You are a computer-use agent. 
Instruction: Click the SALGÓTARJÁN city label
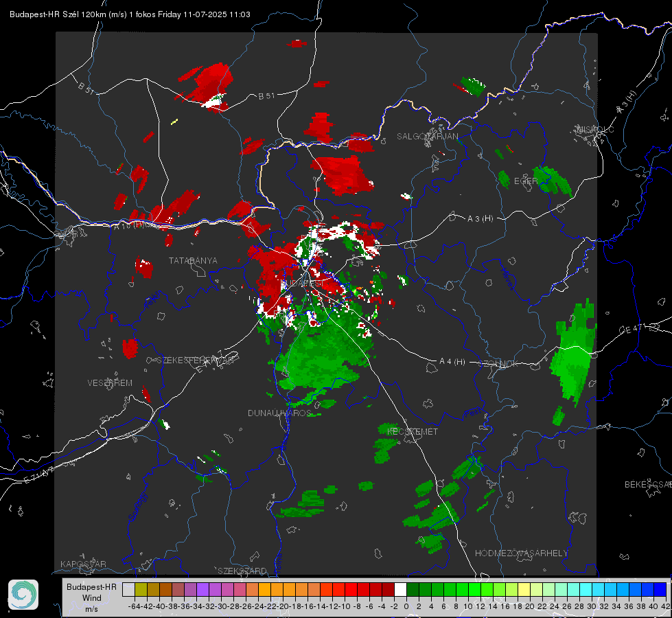point(427,137)
